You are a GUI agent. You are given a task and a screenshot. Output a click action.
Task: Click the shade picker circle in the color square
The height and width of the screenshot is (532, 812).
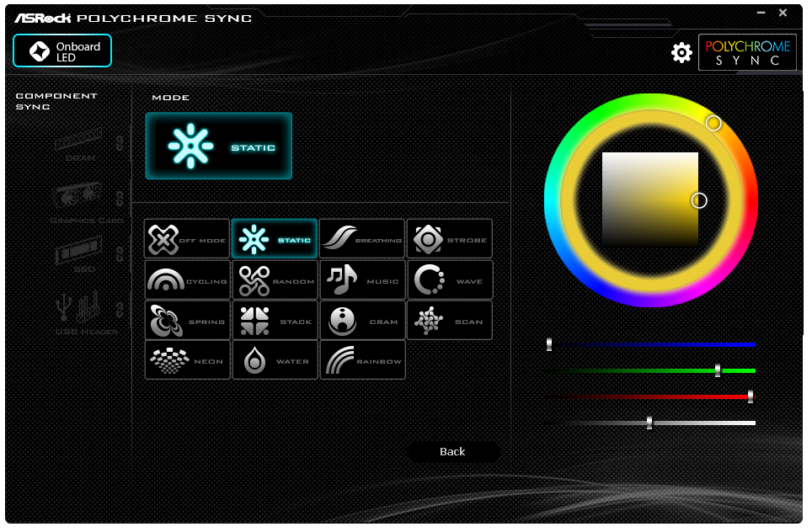699,201
